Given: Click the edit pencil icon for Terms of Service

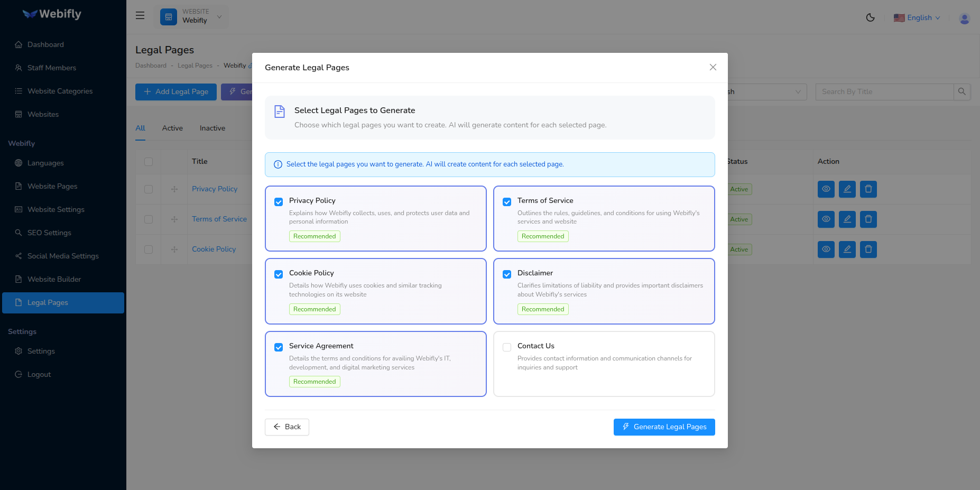Looking at the screenshot, I should (847, 219).
